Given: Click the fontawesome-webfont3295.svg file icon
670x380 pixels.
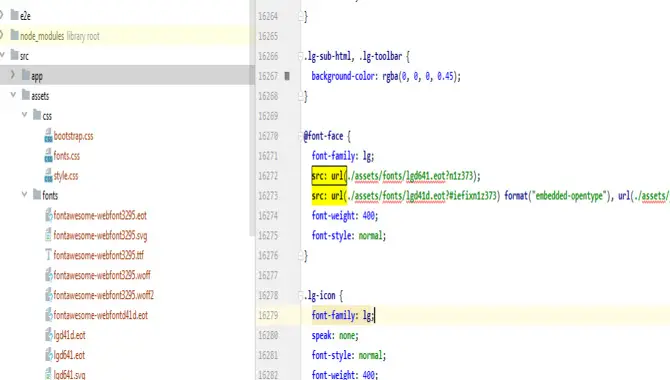Looking at the screenshot, I should 48,235.
